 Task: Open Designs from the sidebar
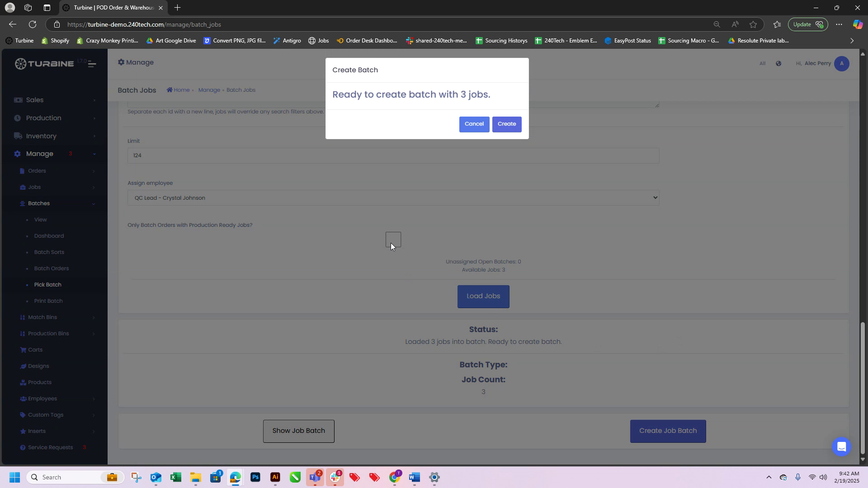pos(38,366)
